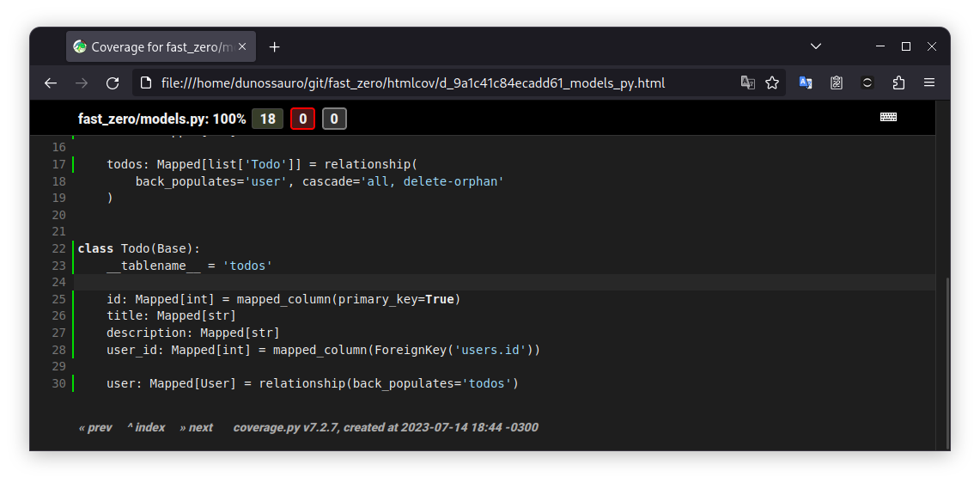Select the Coverage for fast_zero tab
Screen dimensions: 980x483
click(x=155, y=47)
